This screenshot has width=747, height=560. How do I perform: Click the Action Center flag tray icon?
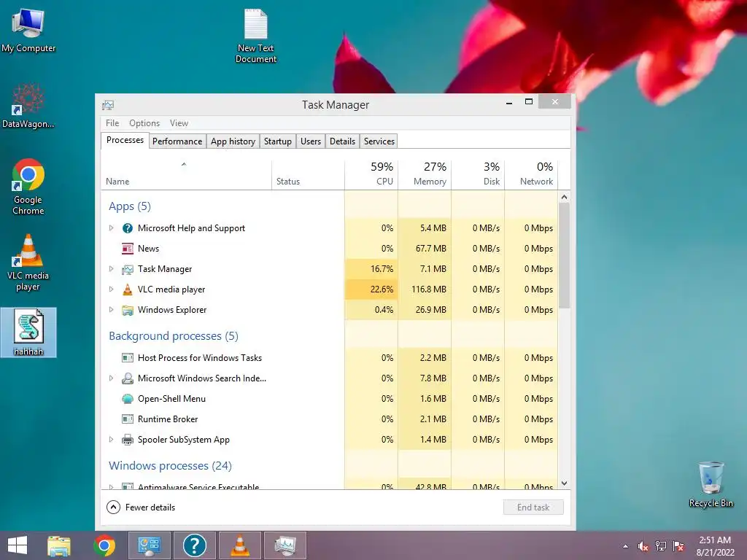pos(678,546)
